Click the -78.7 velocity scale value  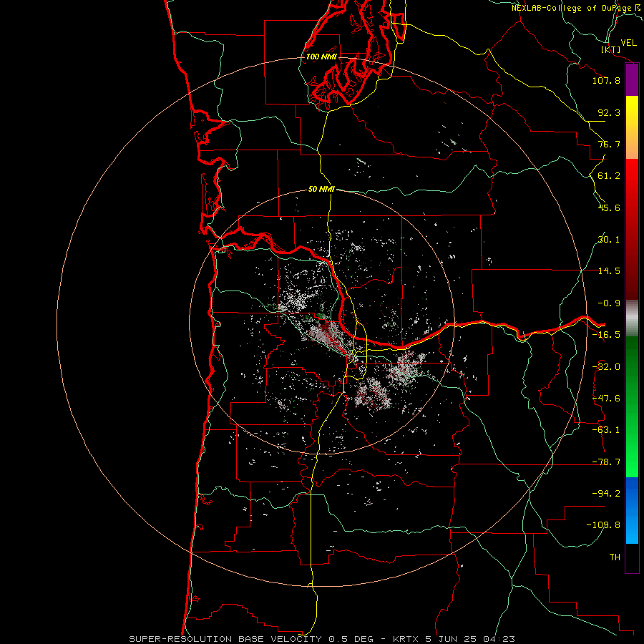coord(606,462)
